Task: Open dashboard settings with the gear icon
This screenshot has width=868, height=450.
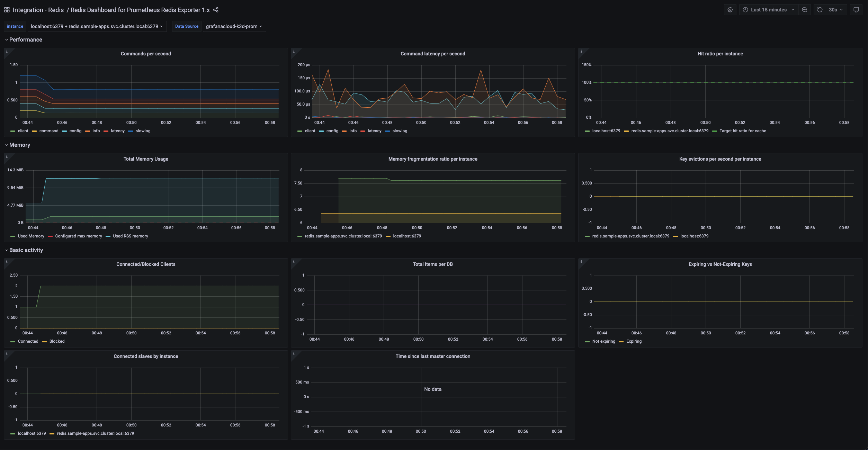Action: tap(730, 9)
